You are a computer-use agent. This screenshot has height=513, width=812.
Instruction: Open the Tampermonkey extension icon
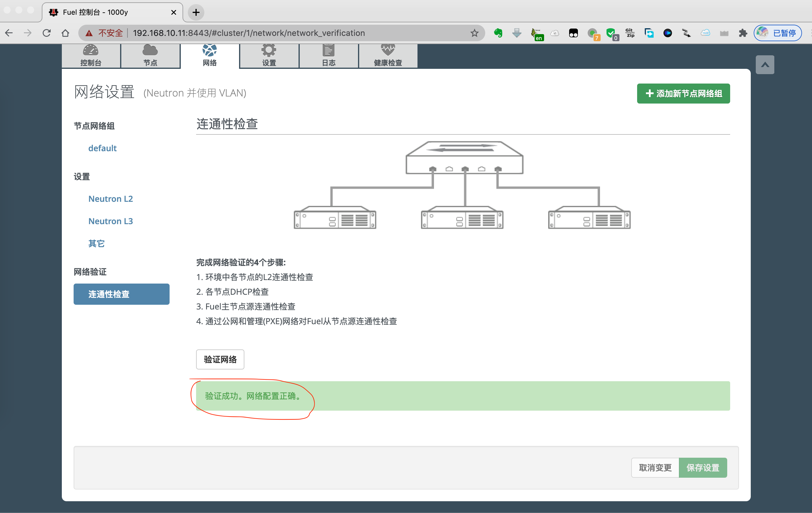(x=573, y=33)
